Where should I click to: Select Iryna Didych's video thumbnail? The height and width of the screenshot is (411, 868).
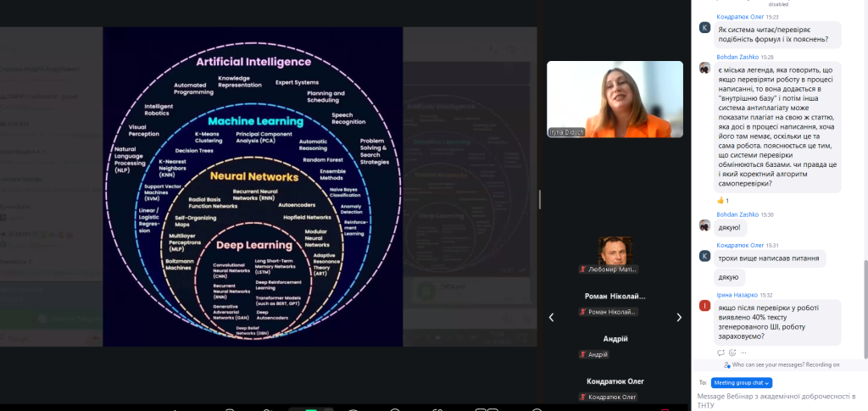(x=615, y=99)
